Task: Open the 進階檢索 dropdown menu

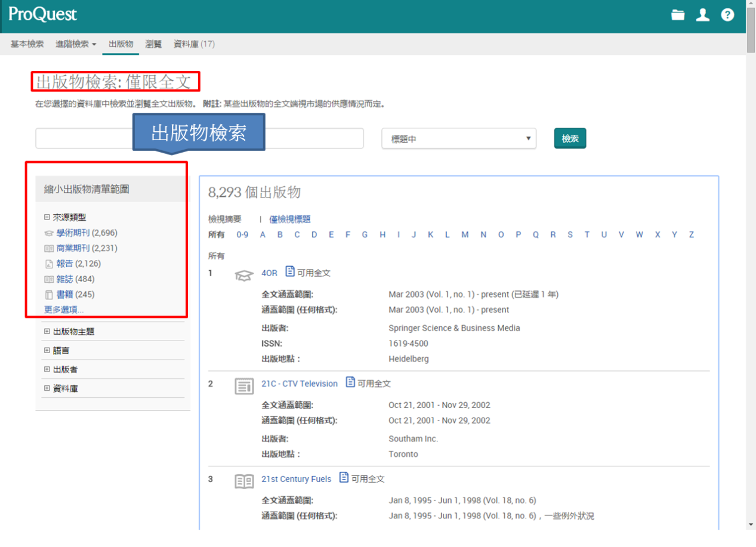Action: [x=76, y=44]
